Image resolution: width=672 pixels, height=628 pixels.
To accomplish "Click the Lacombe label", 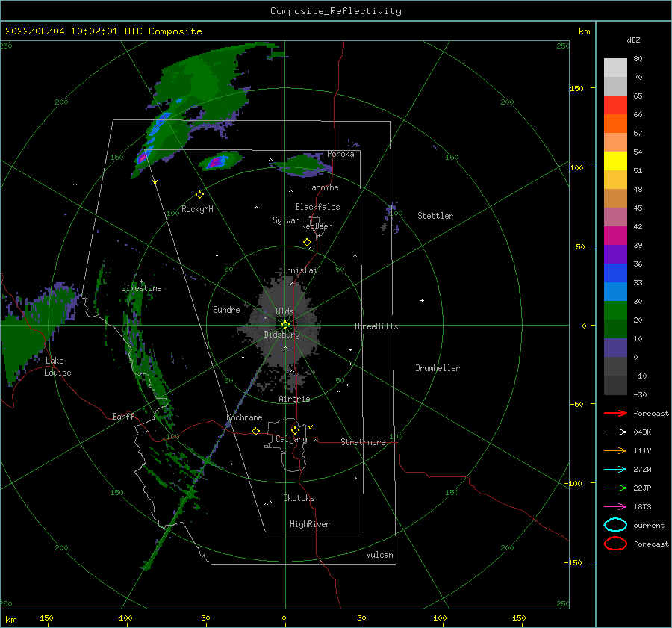I will (x=323, y=187).
